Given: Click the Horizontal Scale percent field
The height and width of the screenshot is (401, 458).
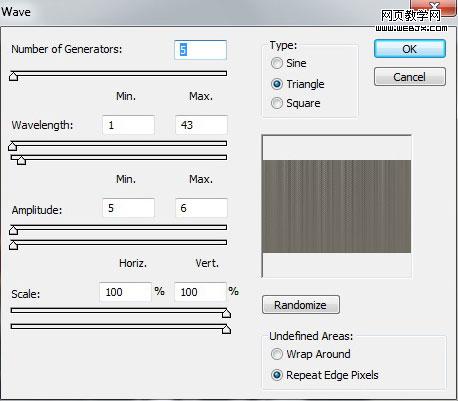Looking at the screenshot, I should (x=125, y=292).
